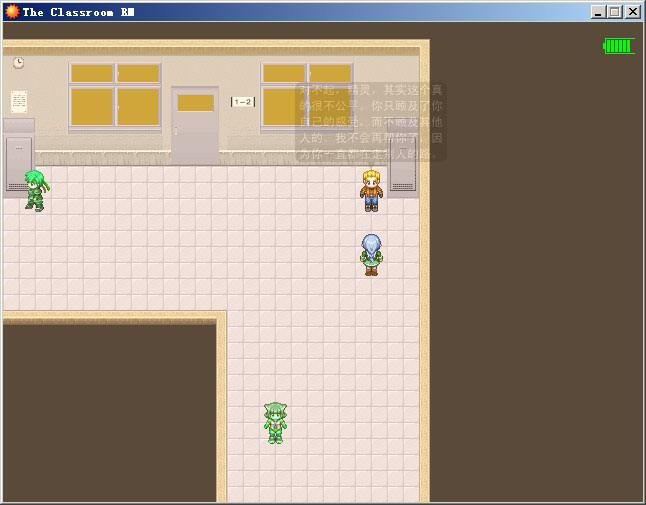This screenshot has height=505, width=646.
Task: Click the sun icon in title bar
Action: 12,12
